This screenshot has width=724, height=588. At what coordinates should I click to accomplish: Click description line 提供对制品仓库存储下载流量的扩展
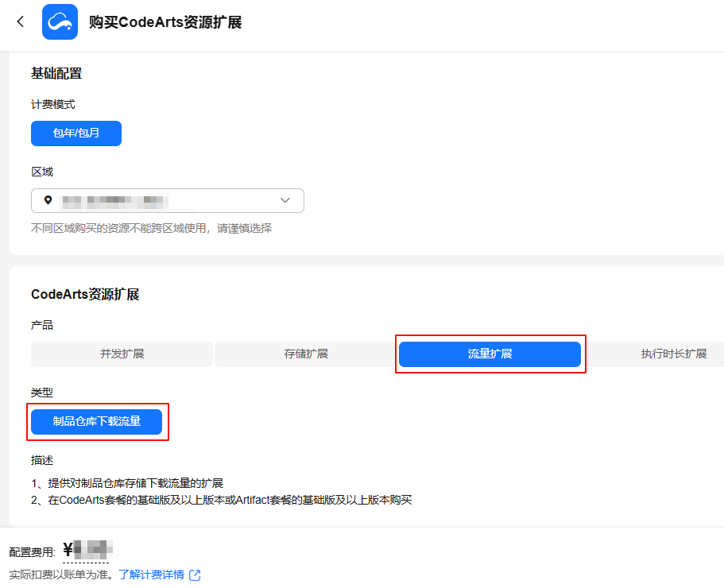point(127,483)
